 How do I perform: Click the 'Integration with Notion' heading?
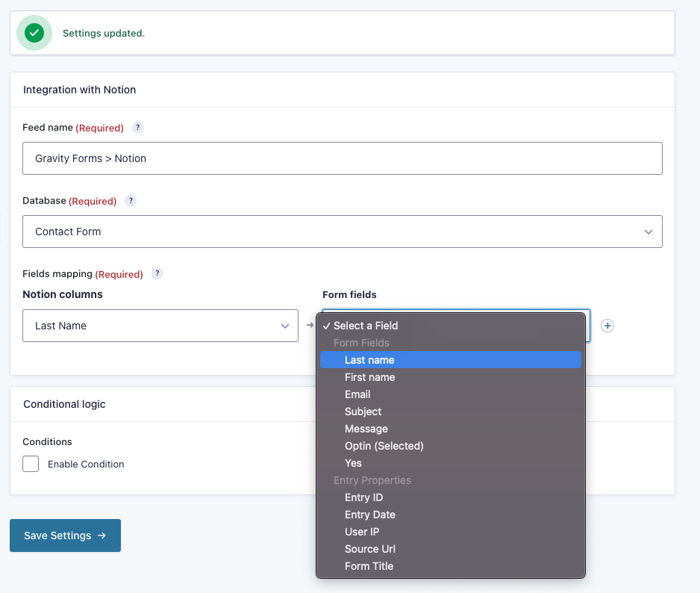[x=79, y=90]
